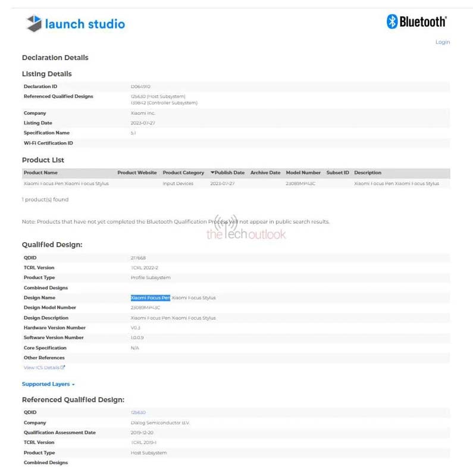473x476 pixels.
Task: Expand the Supported Layers dropdown
Action: coord(48,384)
